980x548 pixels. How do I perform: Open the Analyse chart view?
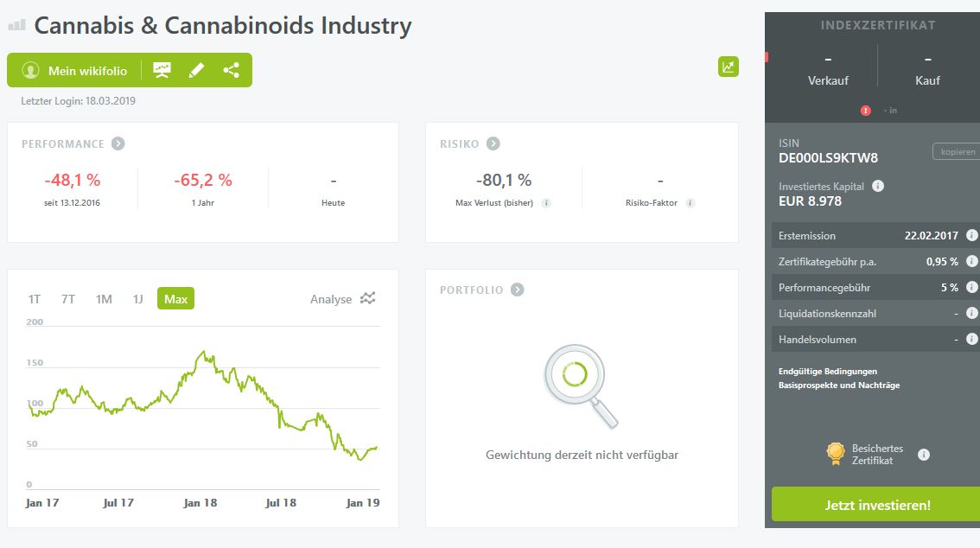pos(343,299)
